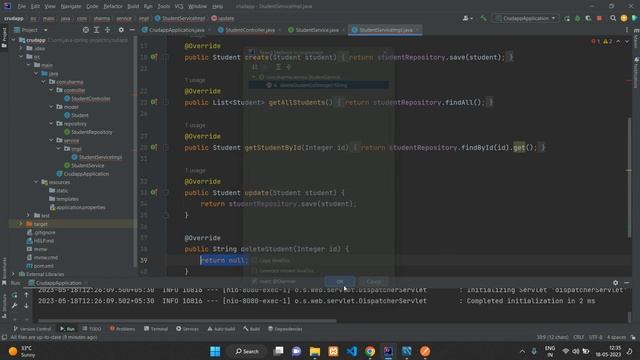Click the Rerun application icon in top toolbar
This screenshot has height=360, width=640.
point(567,18)
